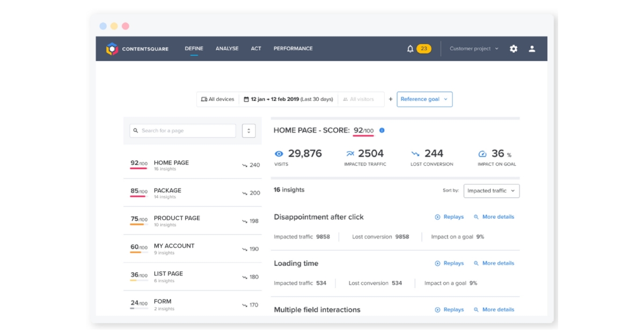Screen dimensions: 644x336
Task: Click the page list sort toggle arrows
Action: pos(248,130)
